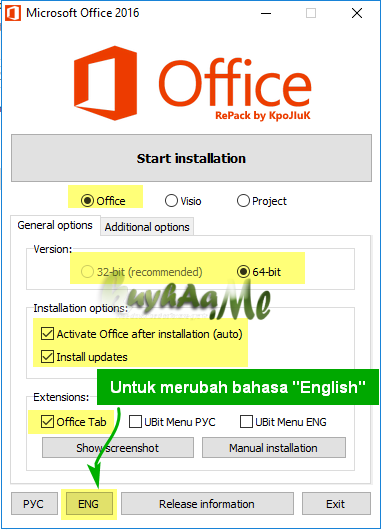Image resolution: width=381 pixels, height=530 pixels.
Task: Close the Microsoft Office 2016 window
Action: click(x=357, y=14)
